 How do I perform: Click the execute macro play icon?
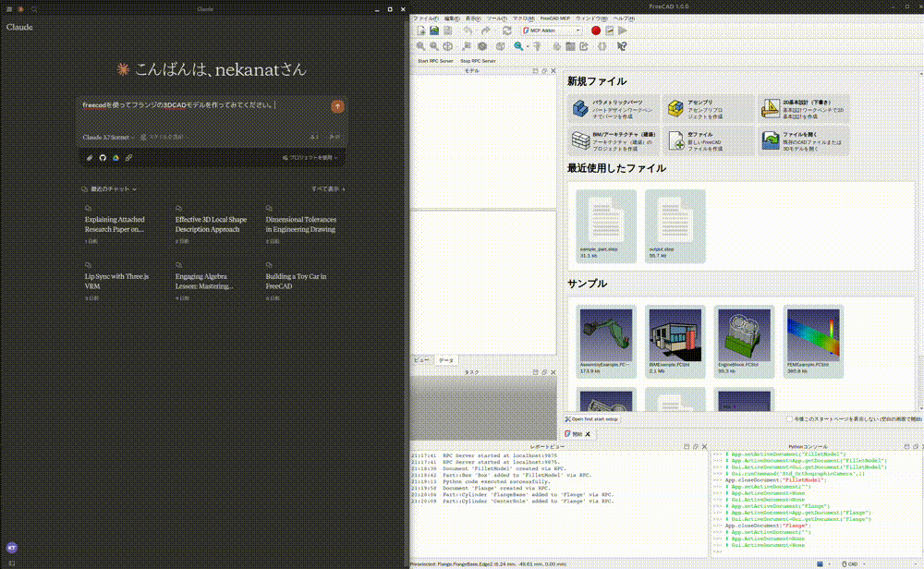(x=623, y=30)
